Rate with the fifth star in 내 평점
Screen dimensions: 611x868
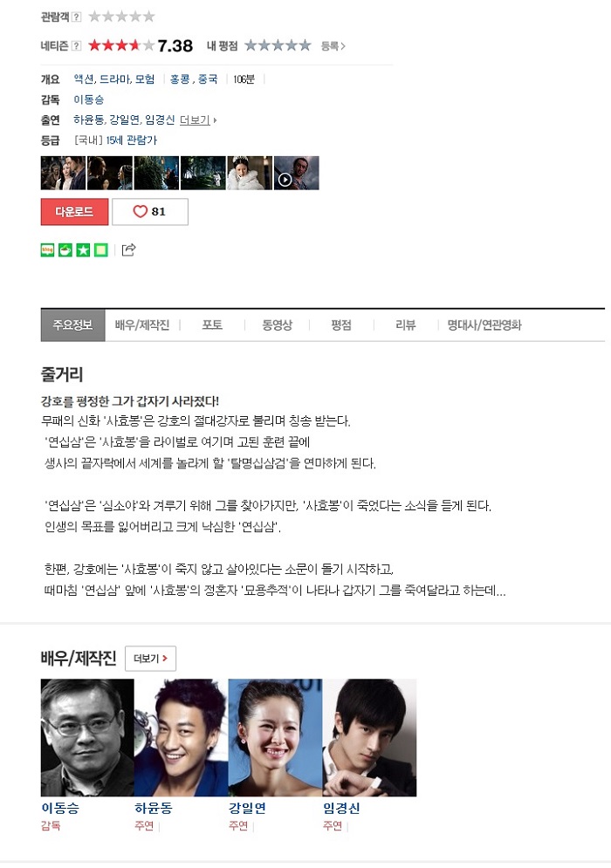305,45
